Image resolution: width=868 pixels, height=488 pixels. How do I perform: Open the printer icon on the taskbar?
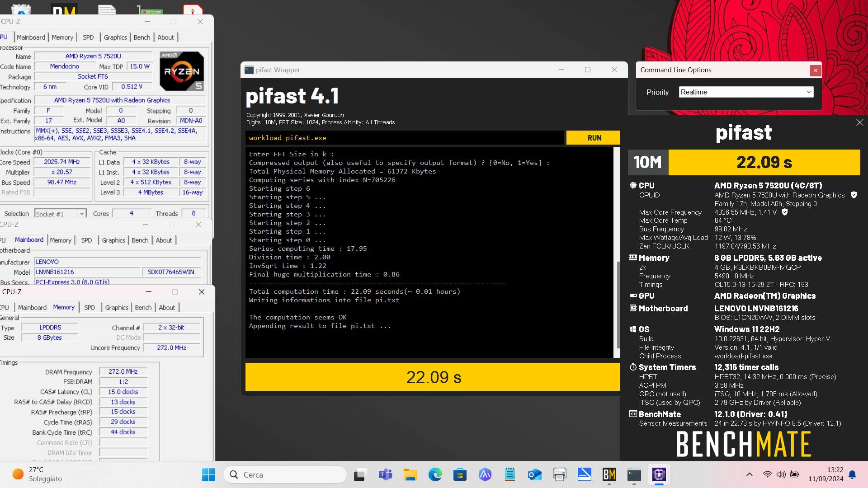point(559,474)
